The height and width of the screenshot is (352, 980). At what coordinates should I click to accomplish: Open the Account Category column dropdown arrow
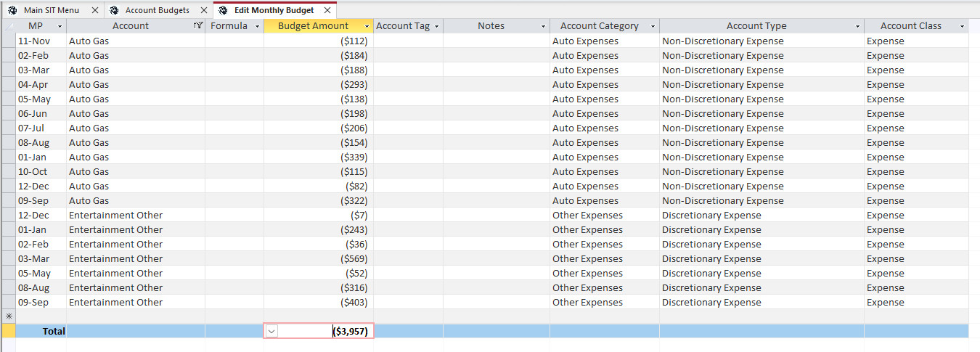pos(653,26)
